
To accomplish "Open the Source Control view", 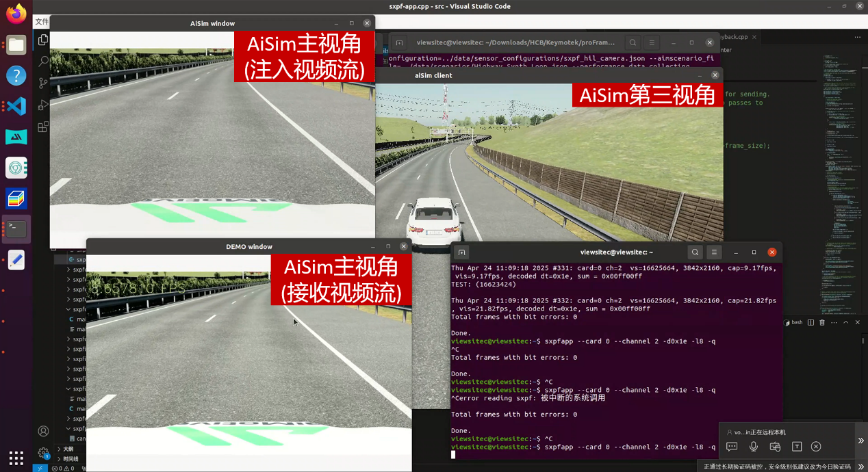I will point(43,83).
